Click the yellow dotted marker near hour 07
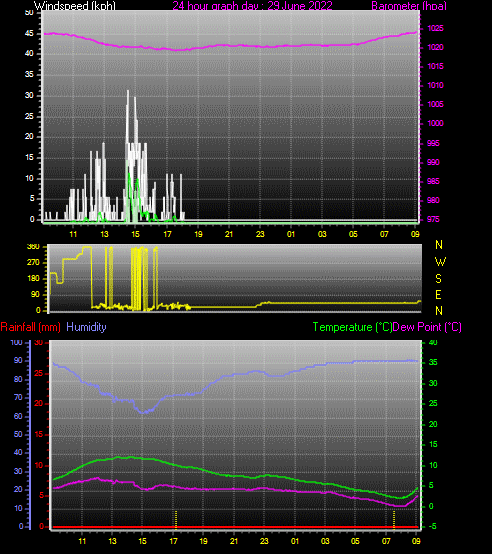The height and width of the screenshot is (554, 492). click(394, 520)
